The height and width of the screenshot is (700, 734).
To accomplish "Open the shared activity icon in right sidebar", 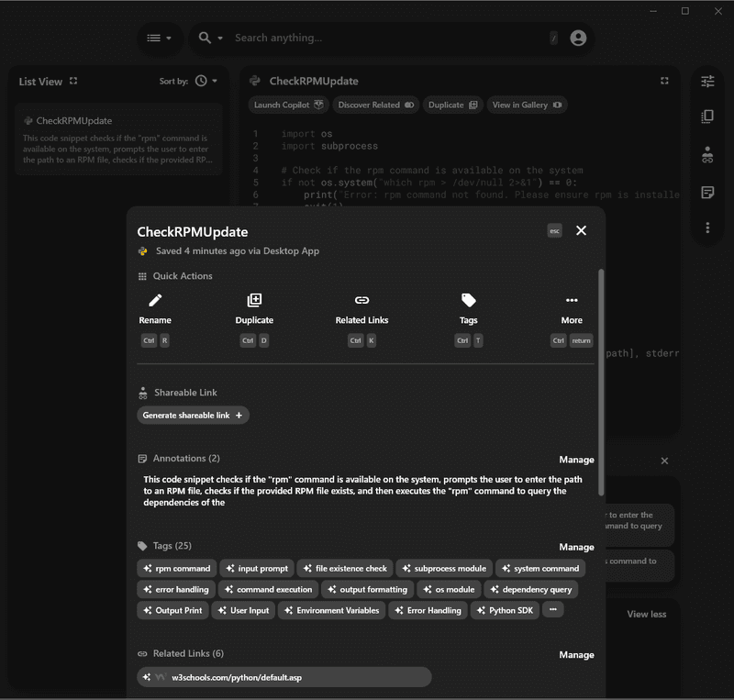I will coord(707,155).
